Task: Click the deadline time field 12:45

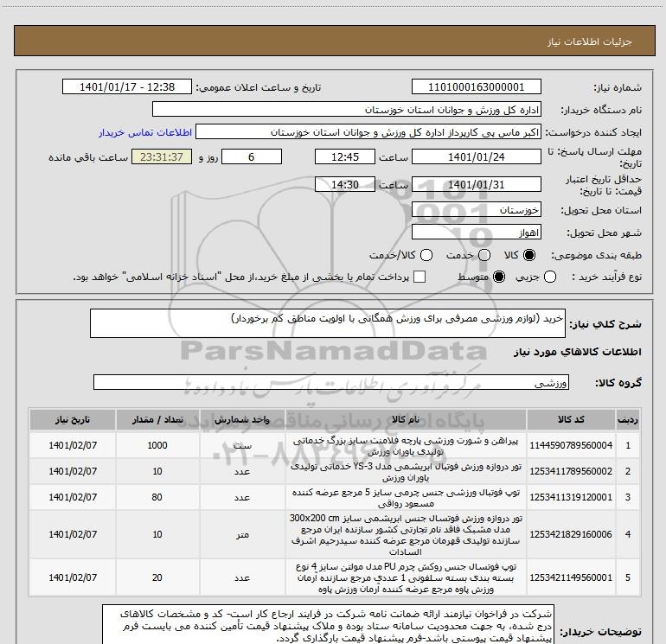Action: point(345,157)
